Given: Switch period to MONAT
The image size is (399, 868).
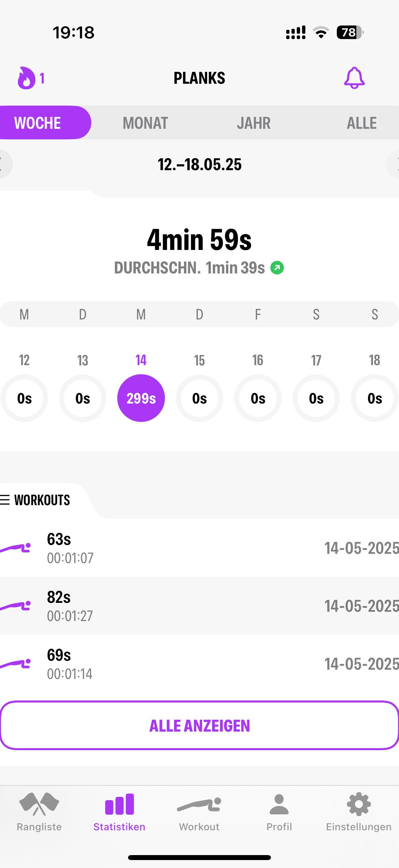Looking at the screenshot, I should tap(146, 123).
